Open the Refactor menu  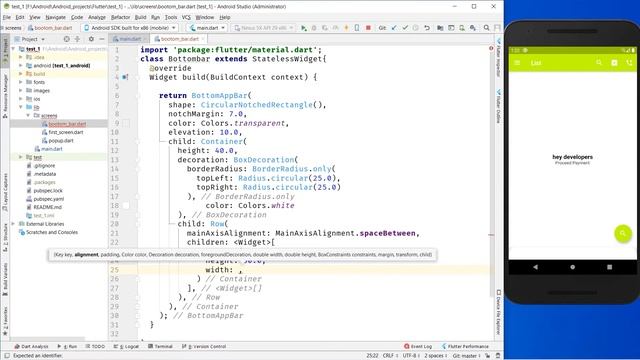click(x=120, y=17)
